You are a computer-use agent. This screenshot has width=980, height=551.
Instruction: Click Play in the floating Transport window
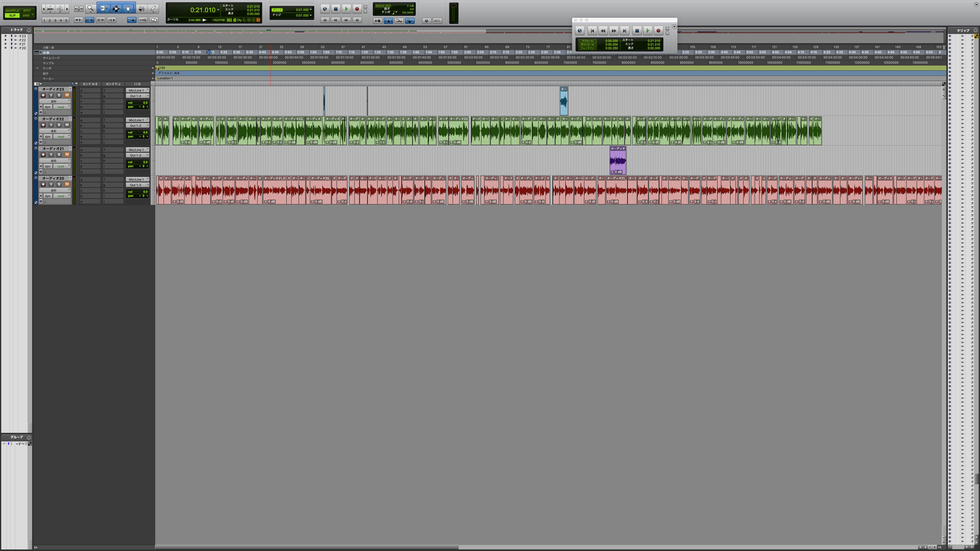click(x=648, y=31)
